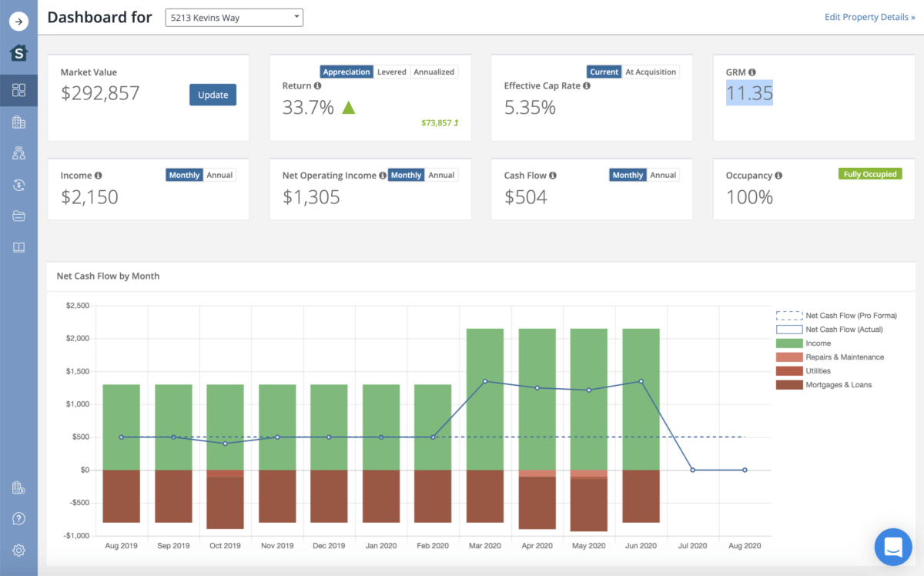Open the help question mark icon
This screenshot has width=924, height=576.
(x=18, y=519)
